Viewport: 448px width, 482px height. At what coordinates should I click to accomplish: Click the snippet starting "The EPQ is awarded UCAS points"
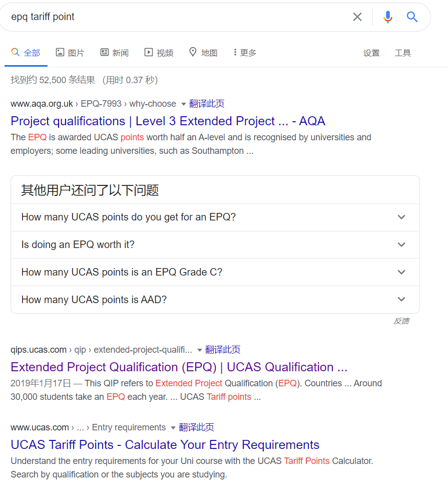(x=191, y=144)
